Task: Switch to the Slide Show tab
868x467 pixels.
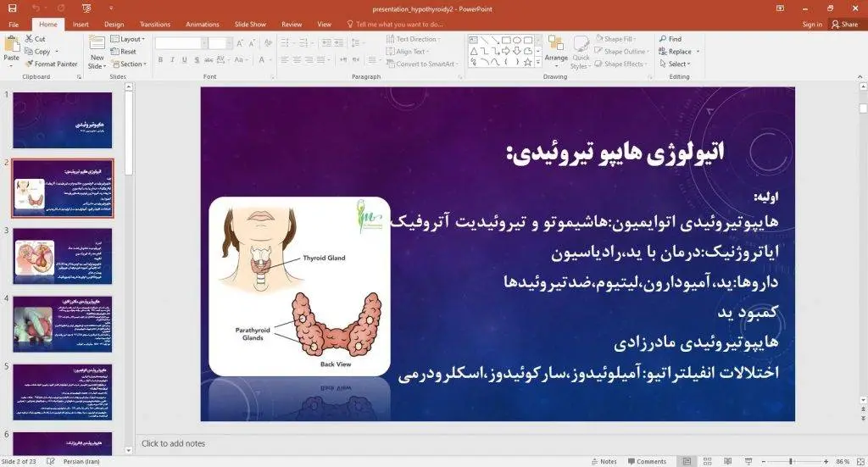Action: [x=250, y=25]
